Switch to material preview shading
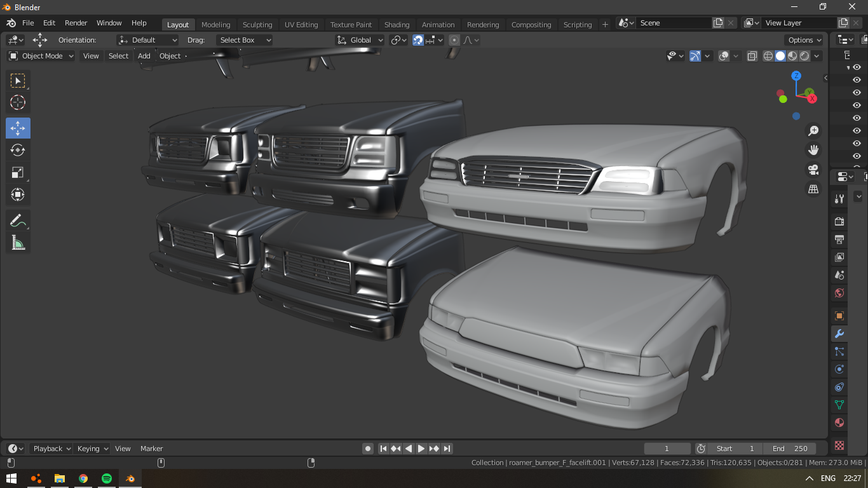868x488 pixels. pyautogui.click(x=792, y=56)
